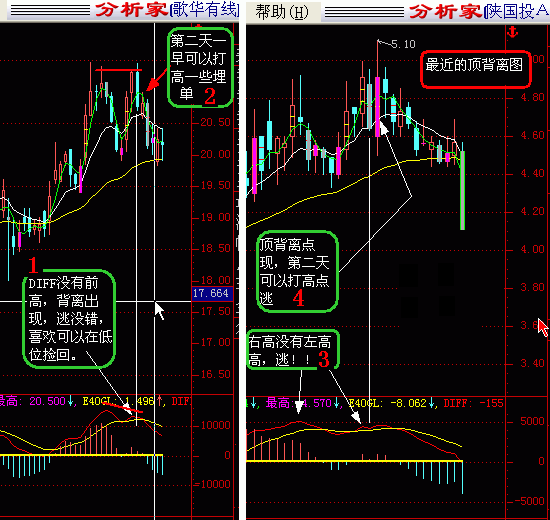Click annotation box 4 about top divergence

(x=297, y=271)
